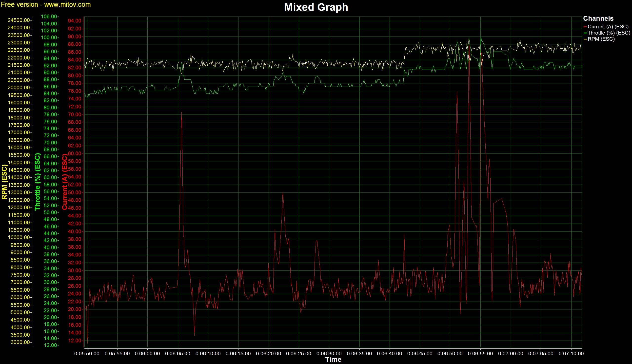Click red color marker beside Current legend
Viewport: 632px width, 364px height.
[x=585, y=27]
